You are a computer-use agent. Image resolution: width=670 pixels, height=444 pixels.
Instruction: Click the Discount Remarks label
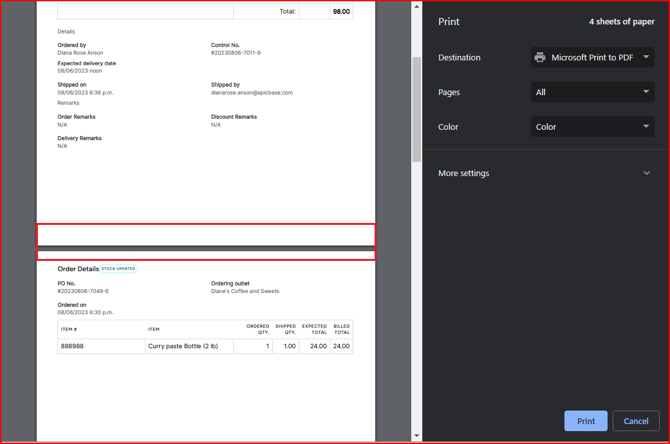click(234, 117)
